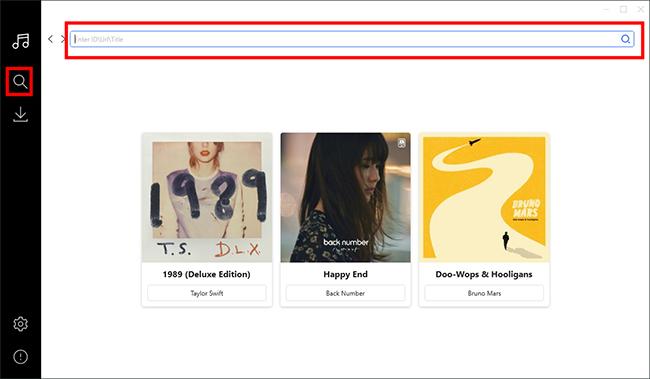Open the downloads icon in sidebar

(20, 114)
